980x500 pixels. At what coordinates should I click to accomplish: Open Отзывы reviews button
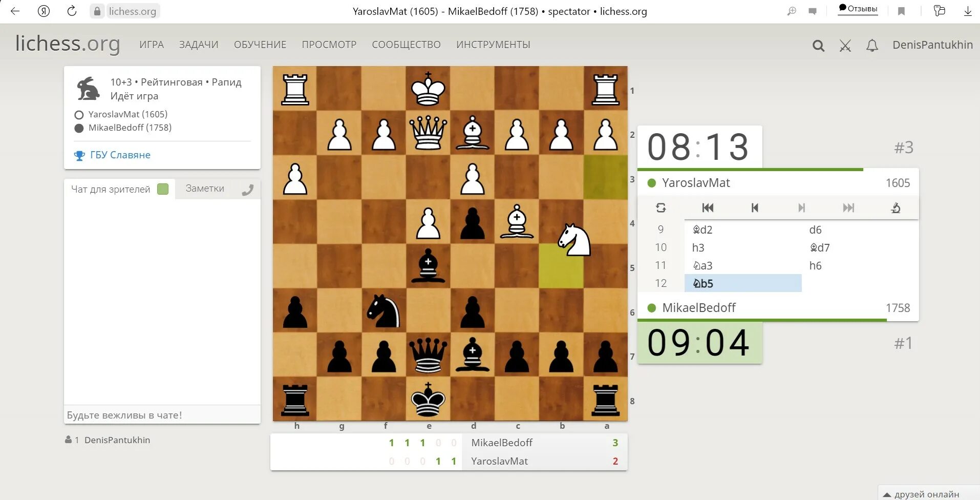coord(858,9)
